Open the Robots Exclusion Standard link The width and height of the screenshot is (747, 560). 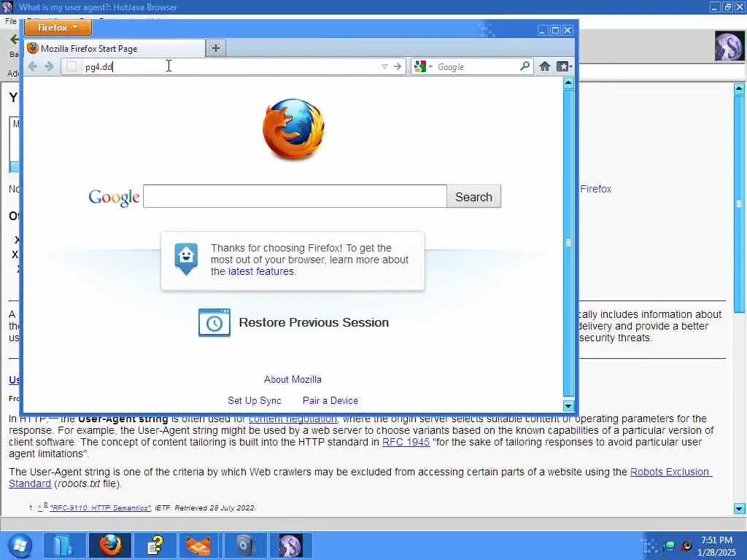[x=671, y=472]
